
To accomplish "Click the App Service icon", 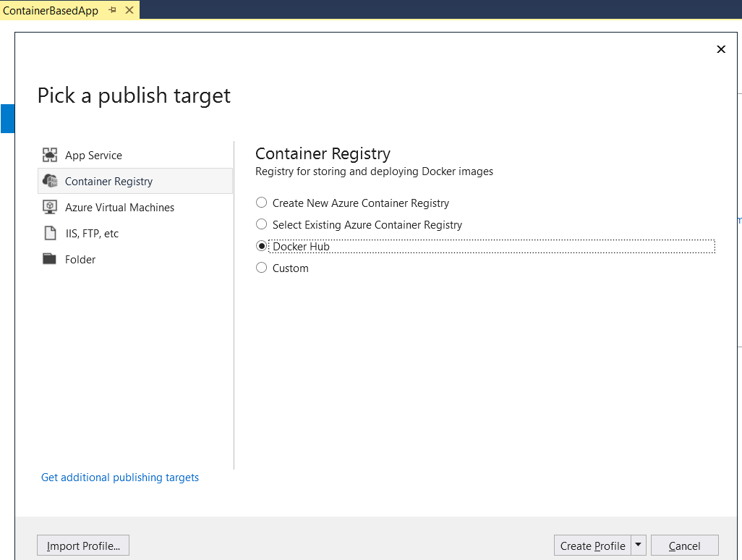I will [x=50, y=155].
